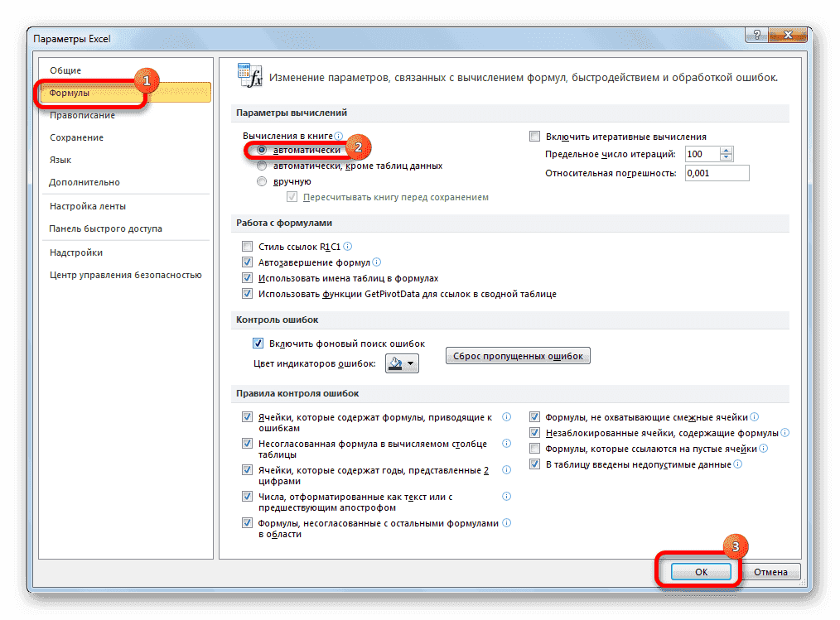This screenshot has height=620, width=840.
Task: Click the "Относительная погрешность" input field
Action: [x=716, y=172]
